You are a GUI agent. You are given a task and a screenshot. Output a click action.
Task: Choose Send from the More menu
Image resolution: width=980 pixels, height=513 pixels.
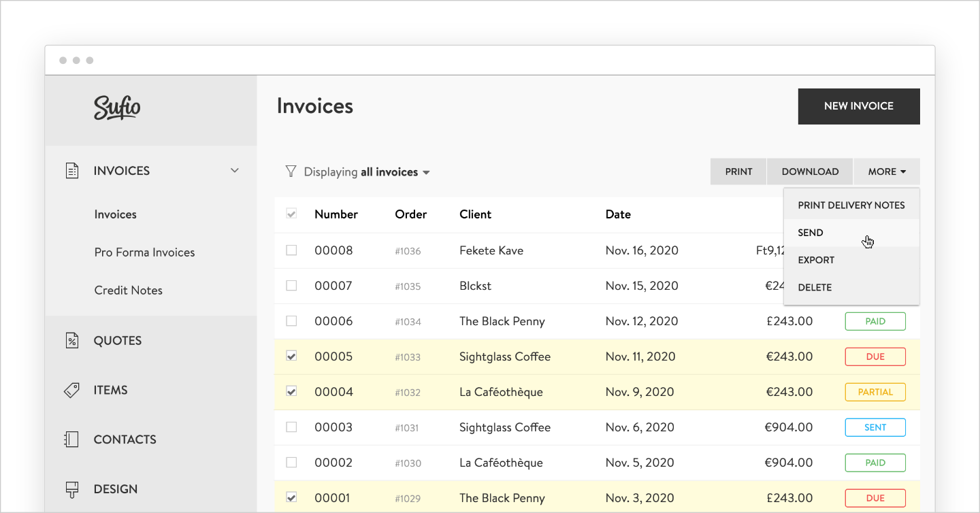(x=811, y=233)
